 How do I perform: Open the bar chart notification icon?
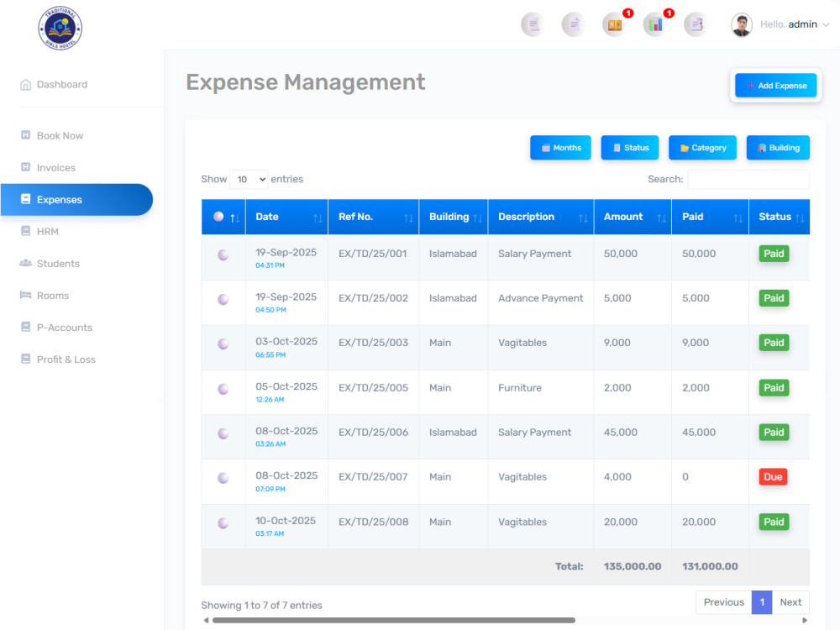click(x=655, y=24)
